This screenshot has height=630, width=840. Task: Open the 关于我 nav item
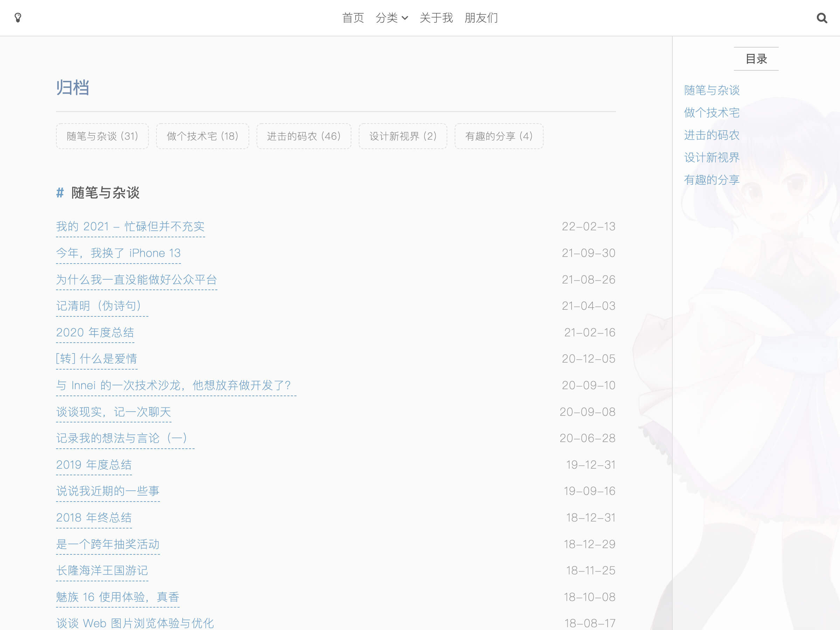click(x=436, y=18)
